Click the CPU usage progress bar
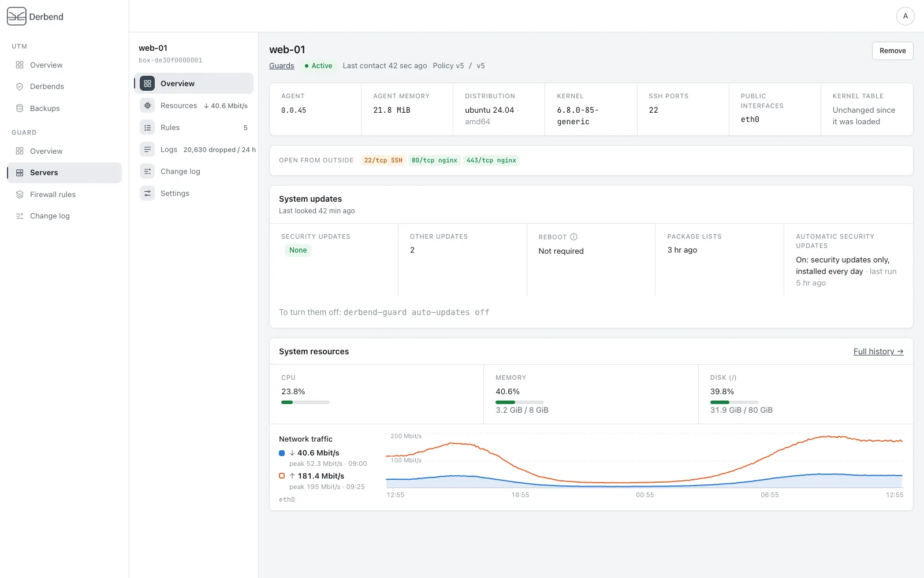Screen dimensions: 924x578 [x=305, y=402]
